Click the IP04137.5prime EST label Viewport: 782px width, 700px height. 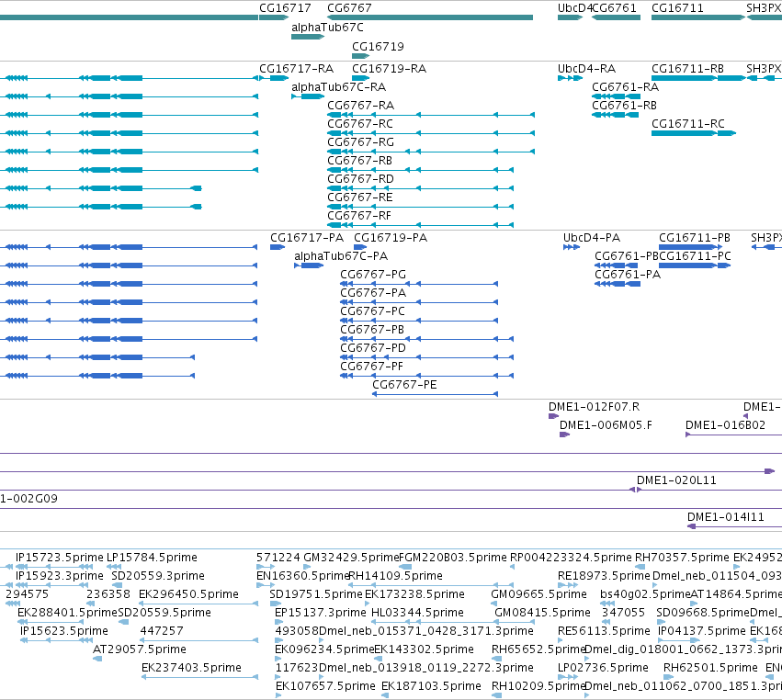702,631
